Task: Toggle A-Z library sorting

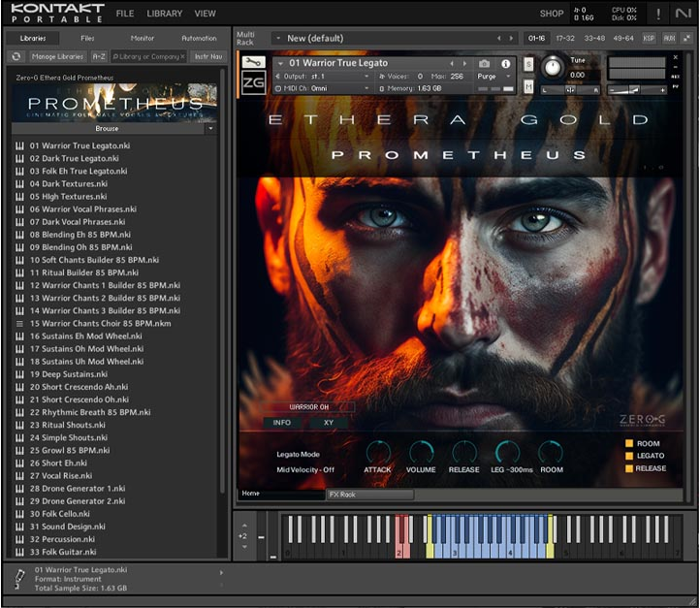Action: [99, 56]
